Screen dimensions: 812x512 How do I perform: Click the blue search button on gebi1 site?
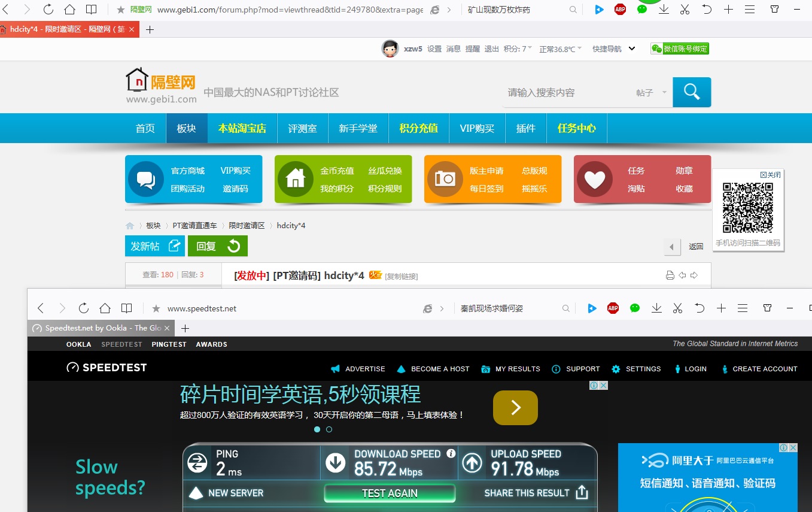pos(692,92)
